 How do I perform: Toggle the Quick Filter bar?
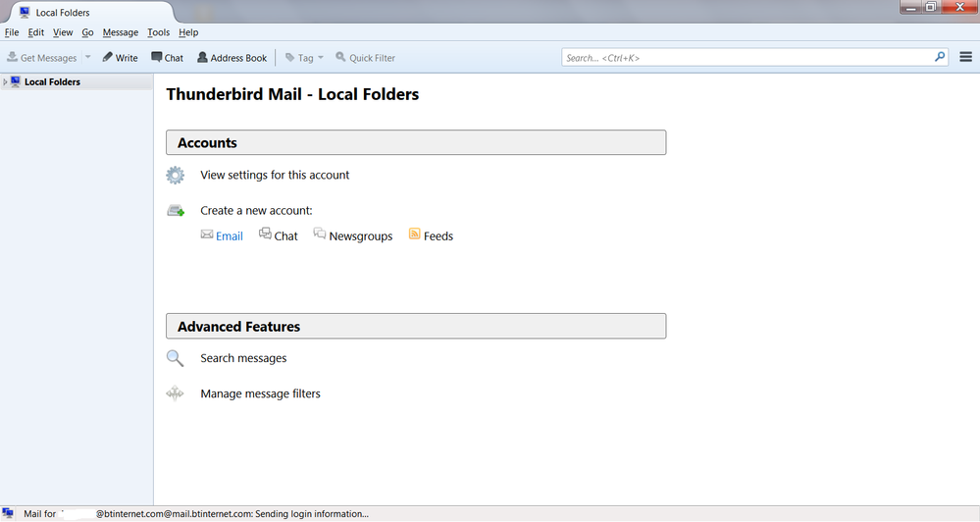coord(366,58)
